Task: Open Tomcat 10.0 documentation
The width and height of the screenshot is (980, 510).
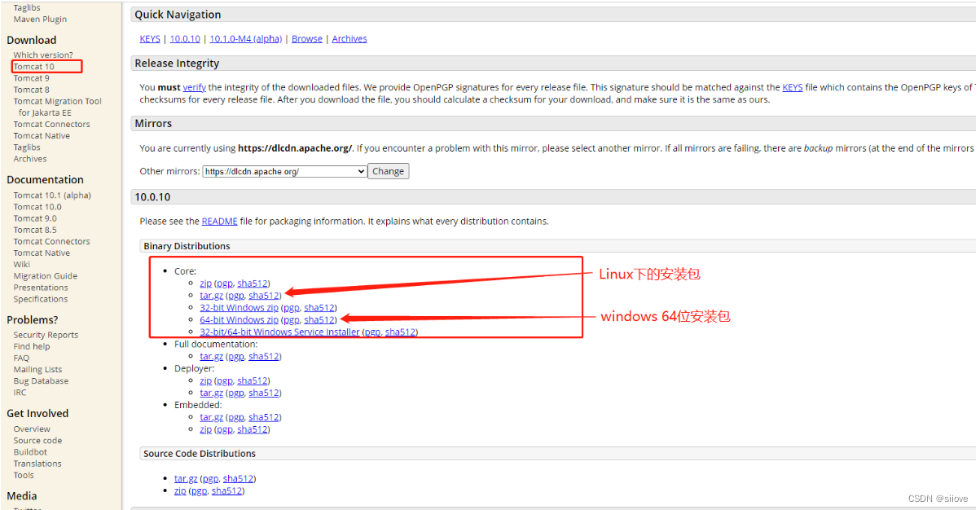Action: [37, 207]
